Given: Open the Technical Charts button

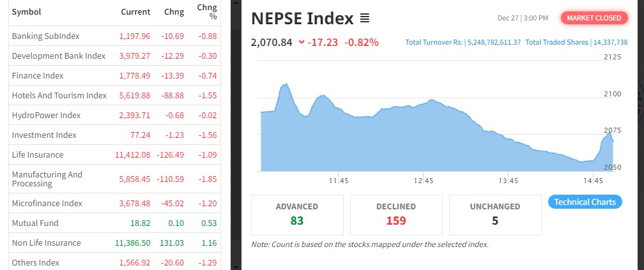Looking at the screenshot, I should pyautogui.click(x=585, y=202).
